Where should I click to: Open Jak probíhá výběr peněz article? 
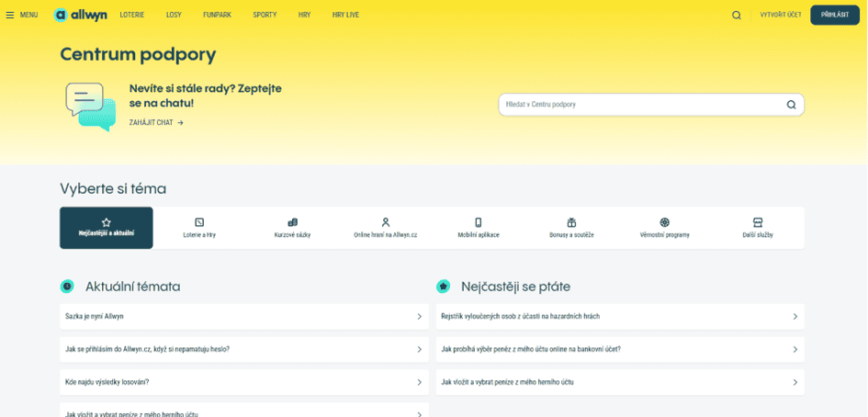(x=620, y=349)
